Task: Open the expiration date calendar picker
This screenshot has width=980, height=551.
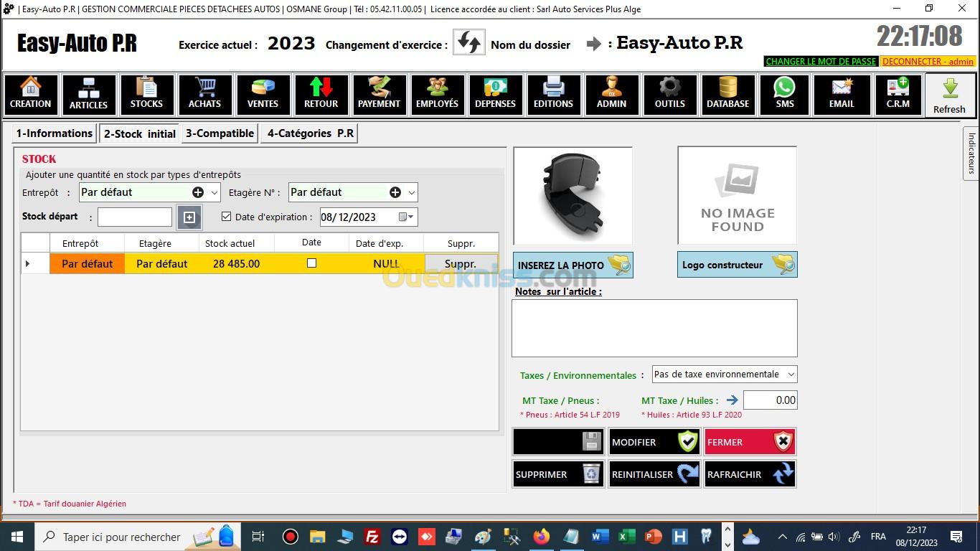Action: [x=405, y=217]
